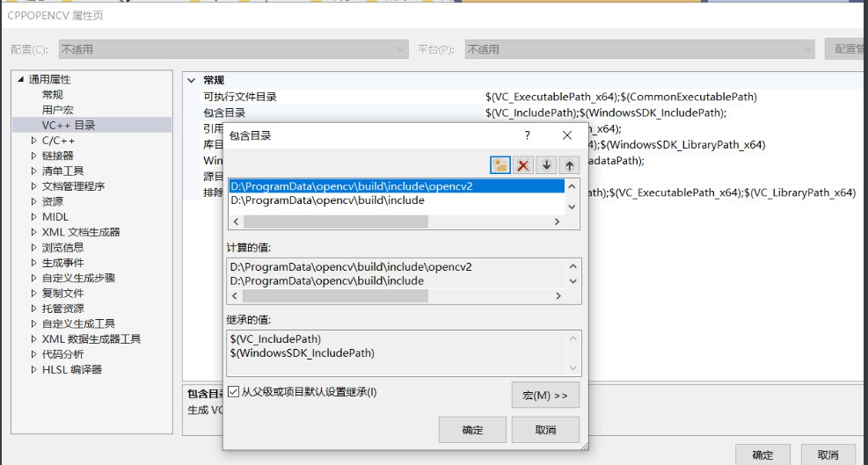868x465 pixels.
Task: Expand XML 文档生成器 node
Action: (33, 232)
